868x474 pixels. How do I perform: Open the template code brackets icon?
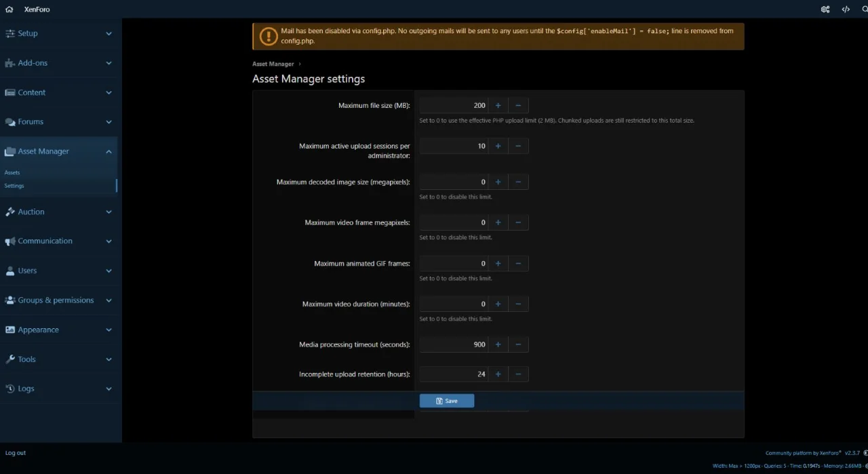(x=846, y=9)
